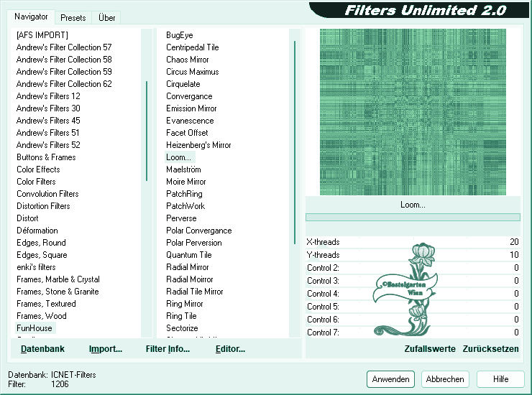Select Frames, Stone & Granite

pos(58,292)
